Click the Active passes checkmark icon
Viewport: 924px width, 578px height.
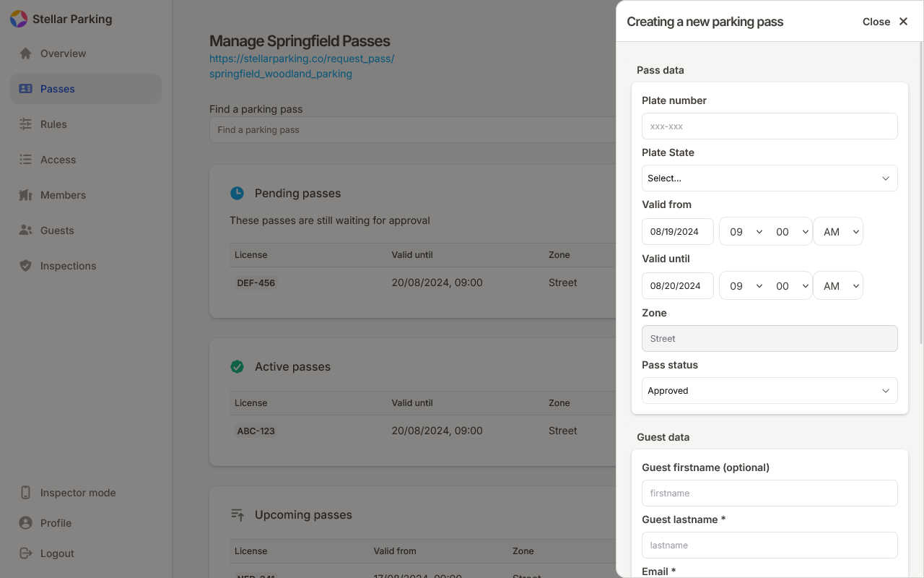[x=237, y=366]
